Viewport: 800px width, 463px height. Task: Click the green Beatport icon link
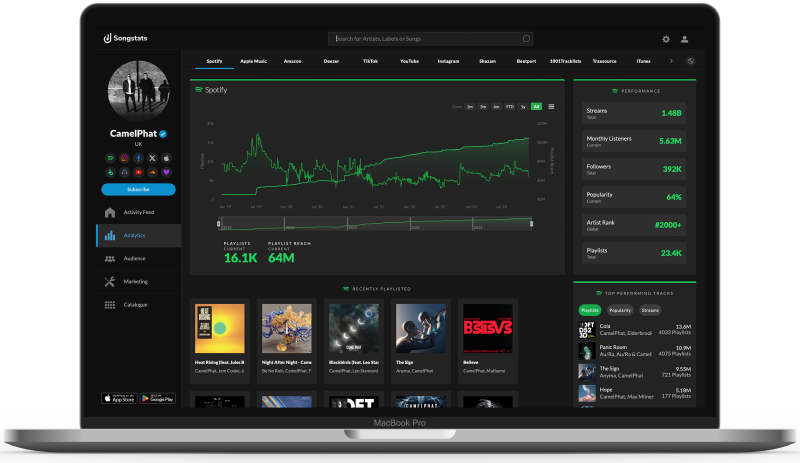click(110, 173)
